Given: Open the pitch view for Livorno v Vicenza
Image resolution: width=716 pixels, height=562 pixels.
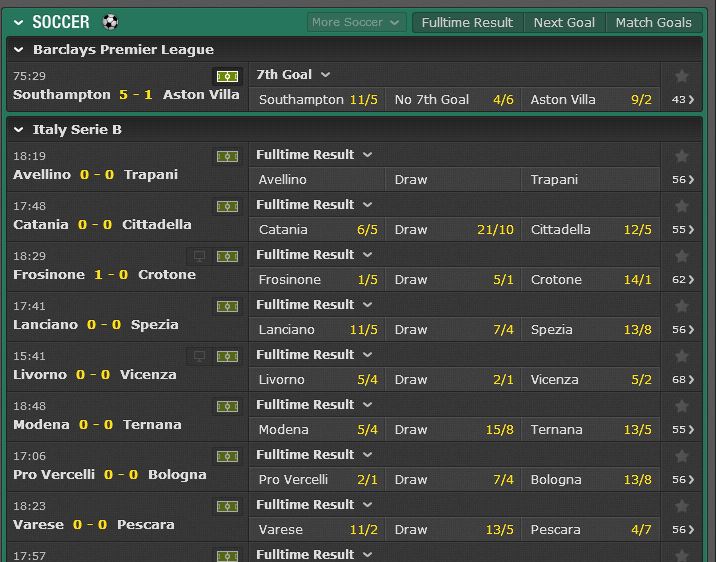Looking at the screenshot, I should coord(227,357).
